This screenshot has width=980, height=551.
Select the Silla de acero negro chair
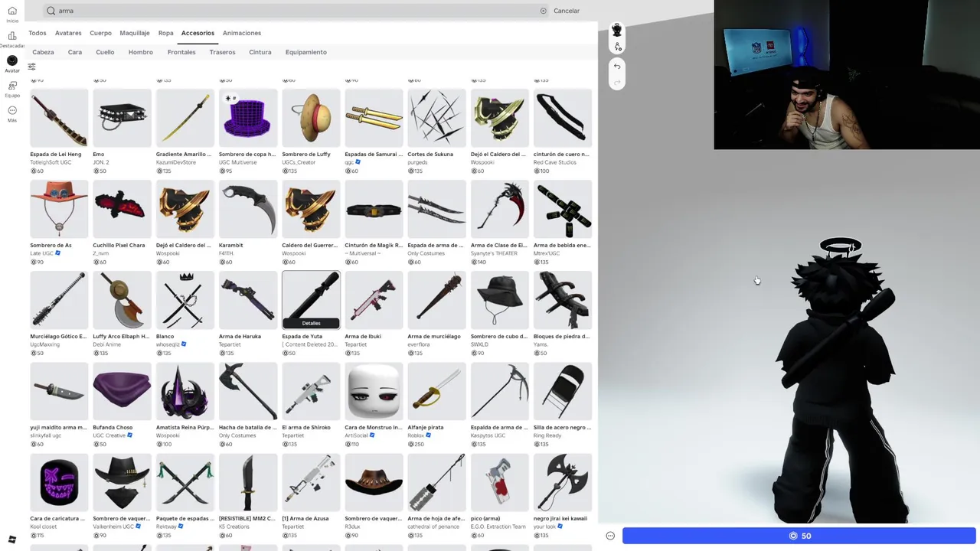(x=563, y=391)
